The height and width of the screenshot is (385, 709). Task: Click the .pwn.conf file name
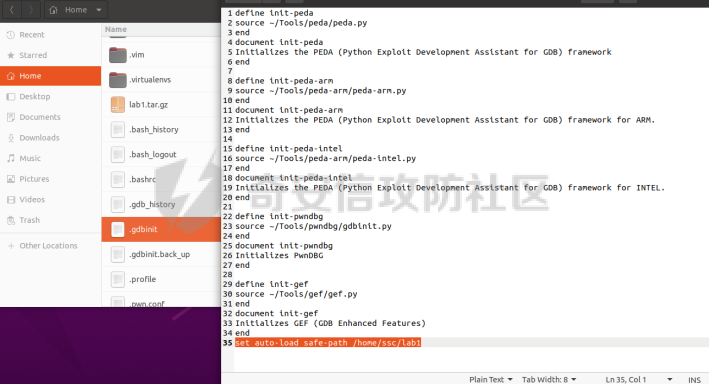pos(147,304)
